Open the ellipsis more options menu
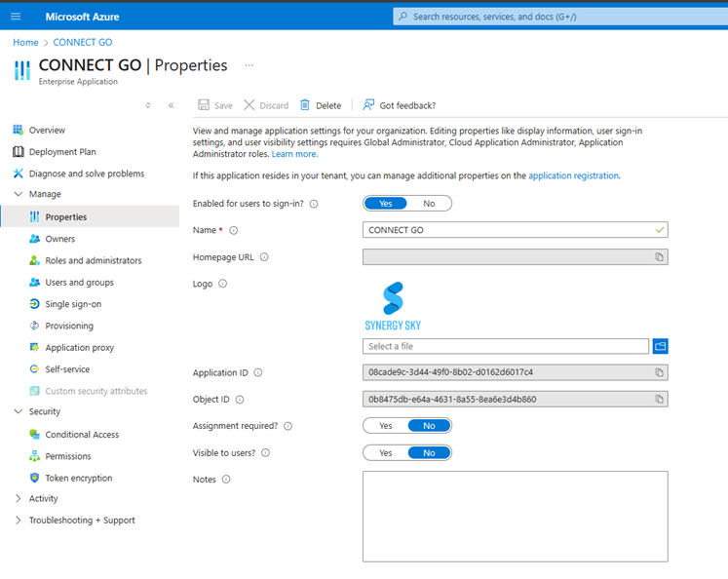The height and width of the screenshot is (579, 728). (249, 65)
